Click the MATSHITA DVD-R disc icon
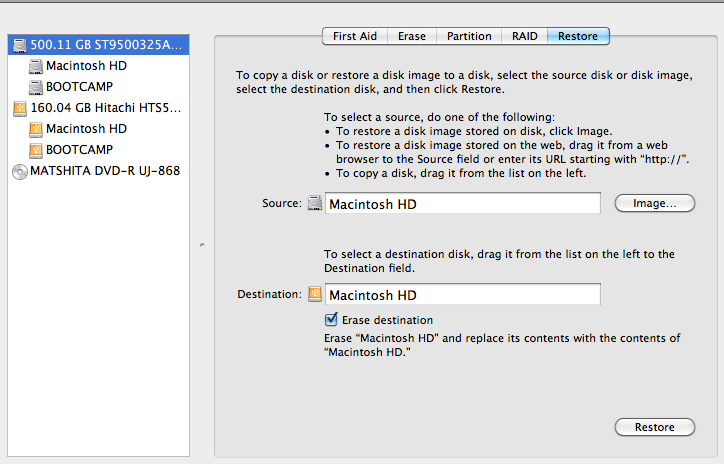Viewport: 724px width, 464px height. click(20, 172)
